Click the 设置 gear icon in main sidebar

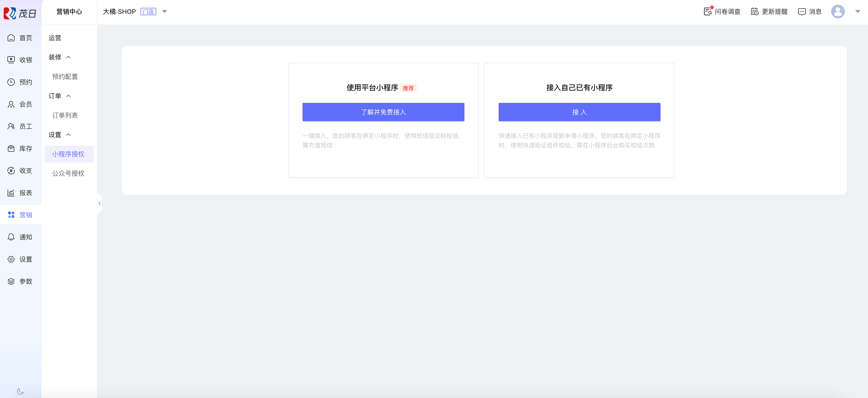click(x=11, y=259)
